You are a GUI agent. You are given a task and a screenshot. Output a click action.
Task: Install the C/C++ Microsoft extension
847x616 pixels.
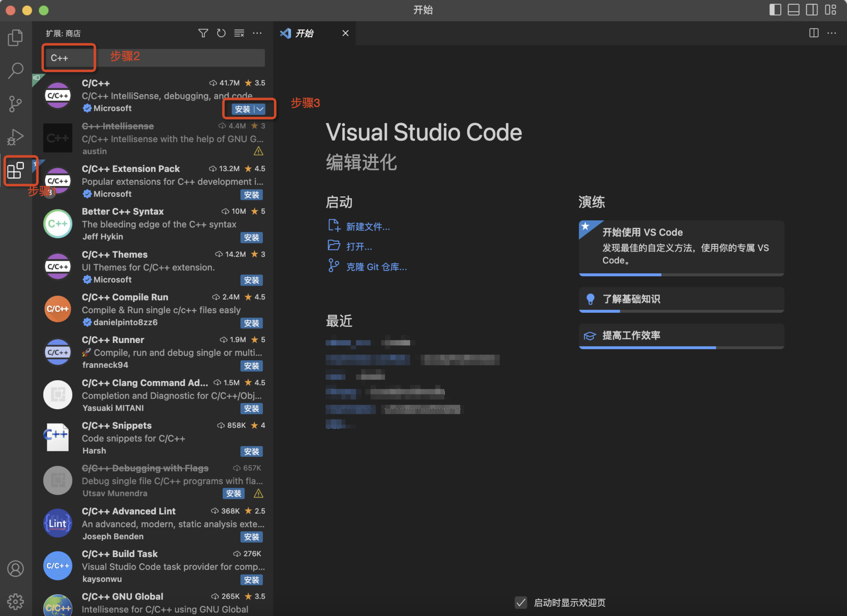242,109
